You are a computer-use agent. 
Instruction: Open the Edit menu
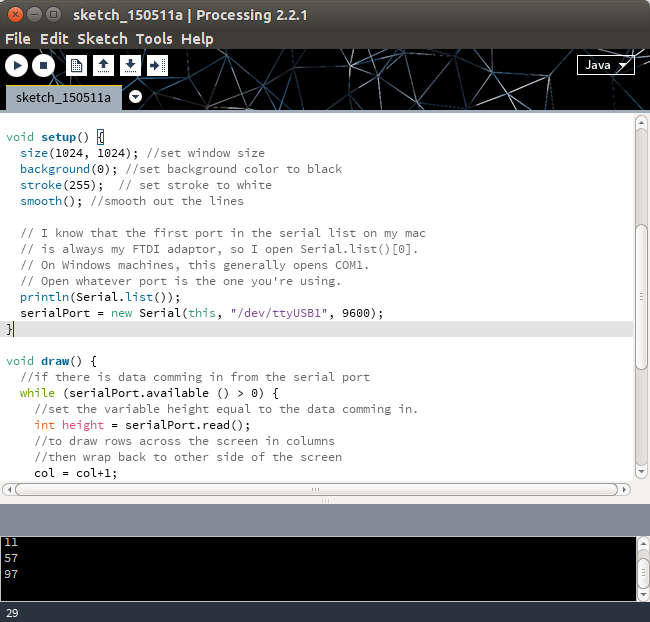tap(54, 39)
